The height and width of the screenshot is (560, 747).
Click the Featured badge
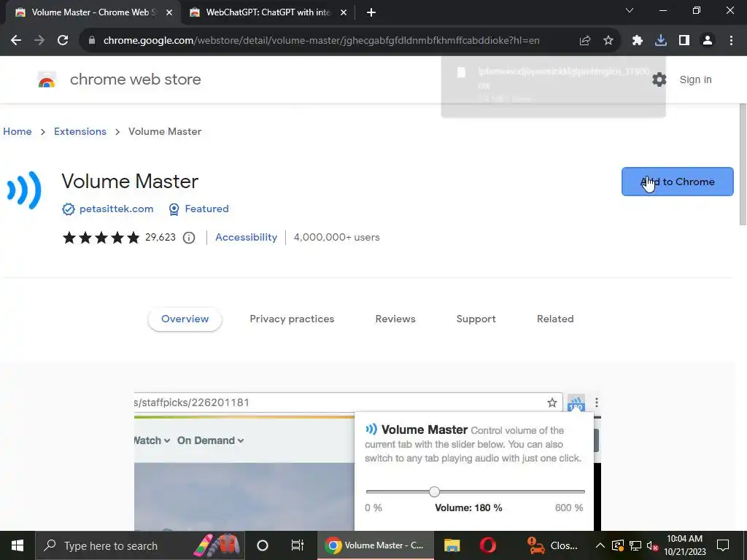199,209
